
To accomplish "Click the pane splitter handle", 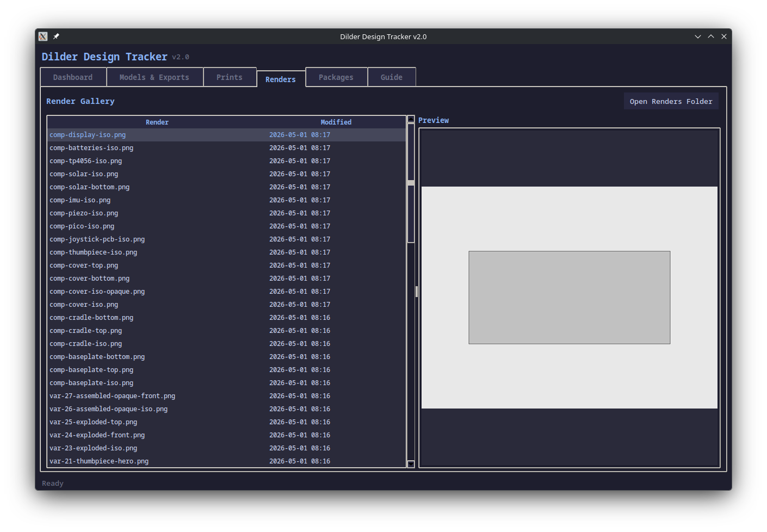I will point(417,292).
